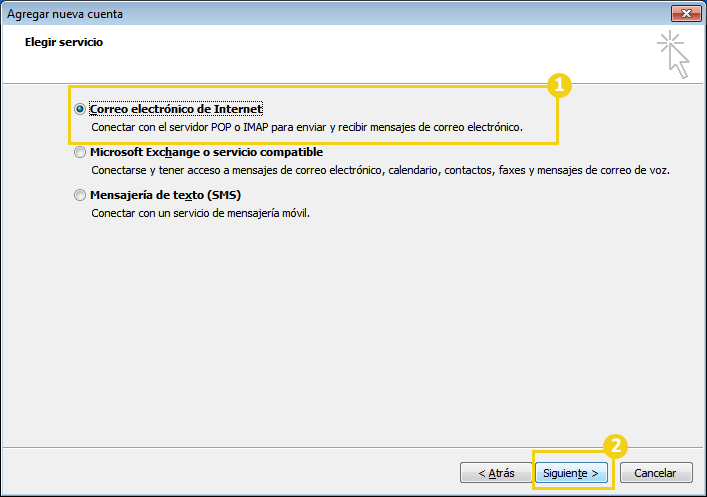
Task: Click the Mensajería de texto (SMS) label
Action: (x=165, y=195)
